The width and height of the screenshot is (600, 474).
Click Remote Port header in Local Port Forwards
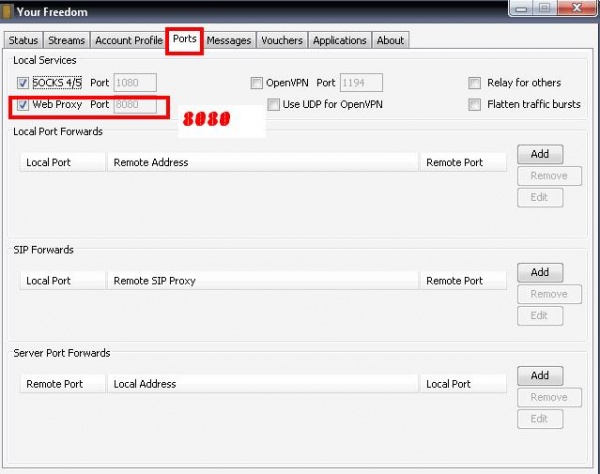[463, 162]
